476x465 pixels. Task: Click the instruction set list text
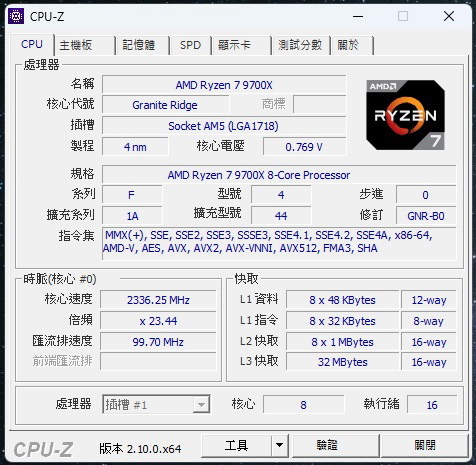(279, 244)
